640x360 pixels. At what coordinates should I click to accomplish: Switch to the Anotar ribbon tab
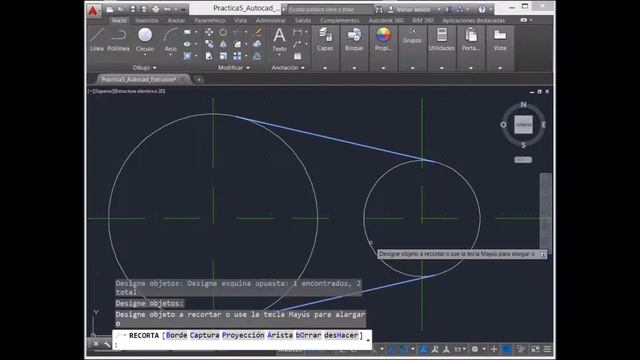tap(176, 20)
